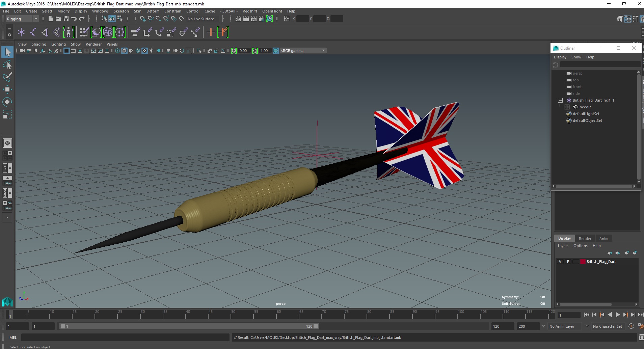This screenshot has width=644, height=349.
Task: Toggle wireframe shading in panel toolbar
Action: click(x=117, y=51)
